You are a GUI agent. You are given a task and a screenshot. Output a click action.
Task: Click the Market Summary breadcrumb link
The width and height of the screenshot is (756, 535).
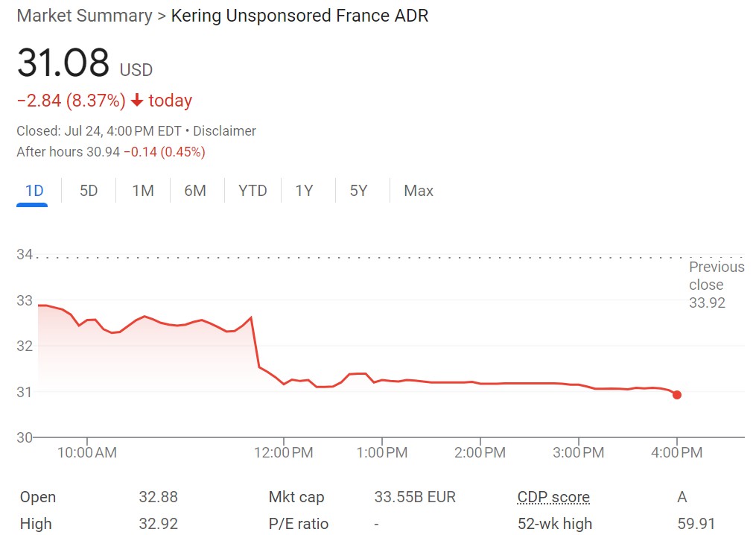[84, 16]
